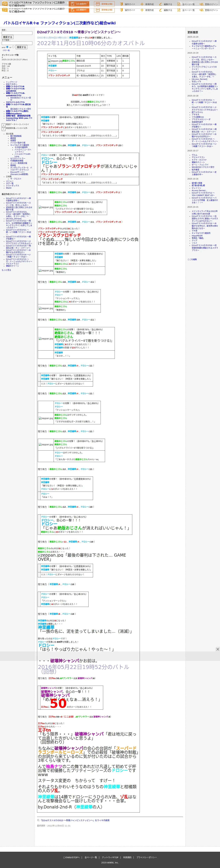
Task: Click 検索する button next to the or radio
Action: (21, 47)
